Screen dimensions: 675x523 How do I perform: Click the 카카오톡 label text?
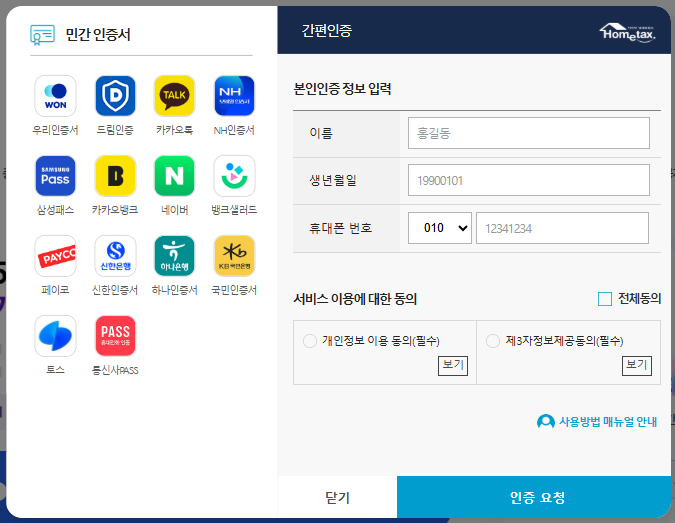[174, 130]
